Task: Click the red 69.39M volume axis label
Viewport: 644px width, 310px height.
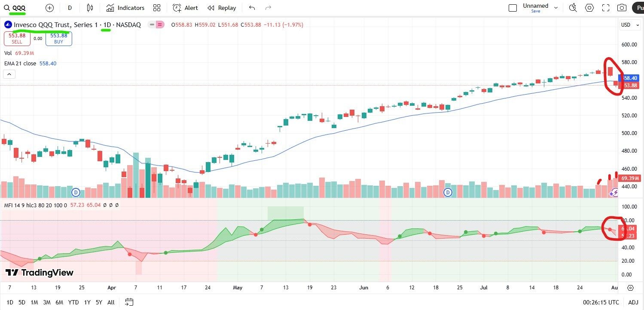Action: (630, 178)
